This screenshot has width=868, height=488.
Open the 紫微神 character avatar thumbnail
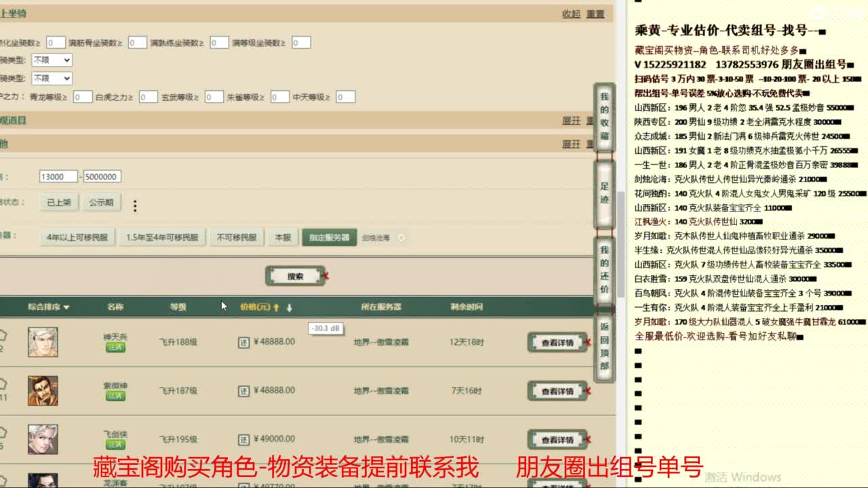click(43, 390)
